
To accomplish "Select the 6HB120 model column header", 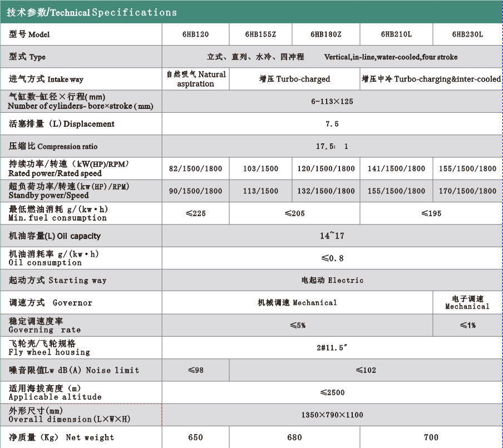I will 195,34.
